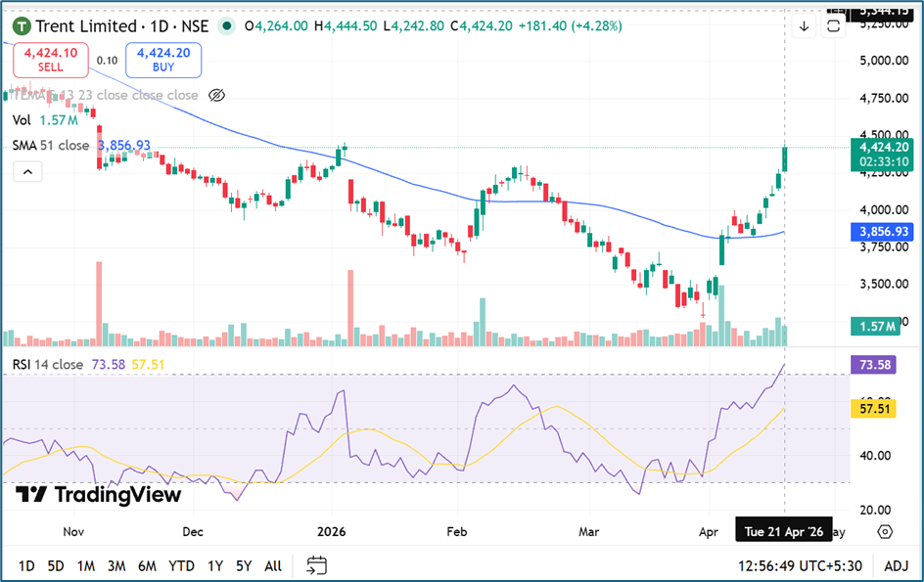Switch to the 1D time range
This screenshot has width=924, height=582.
(26, 565)
